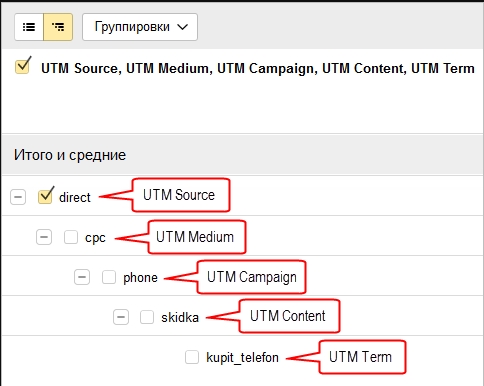Collapse the direct row
Viewport: 484px width, 386px height.
pos(18,197)
